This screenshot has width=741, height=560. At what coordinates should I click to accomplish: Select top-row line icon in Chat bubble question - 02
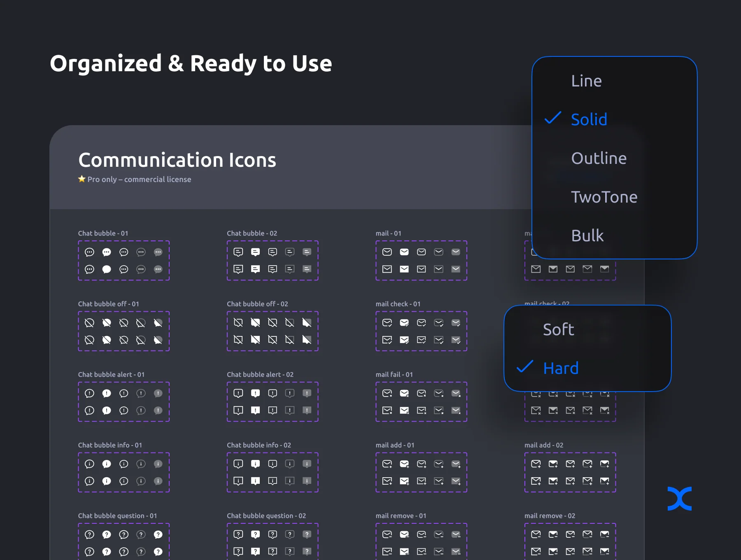click(238, 534)
